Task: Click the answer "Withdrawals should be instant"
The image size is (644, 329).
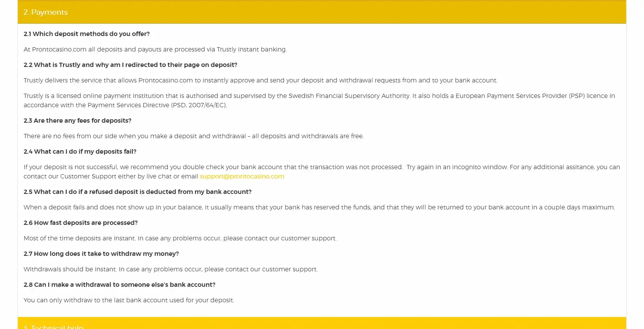Action: pos(170,269)
